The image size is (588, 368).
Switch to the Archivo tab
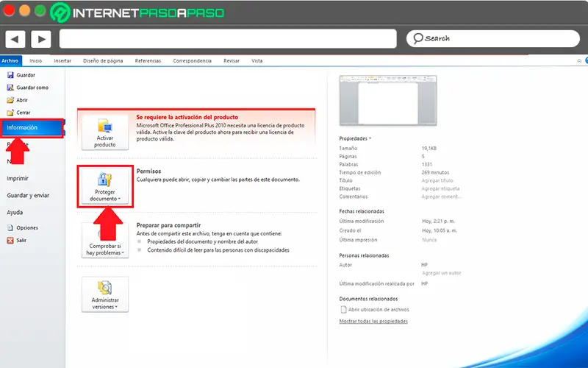tap(10, 60)
